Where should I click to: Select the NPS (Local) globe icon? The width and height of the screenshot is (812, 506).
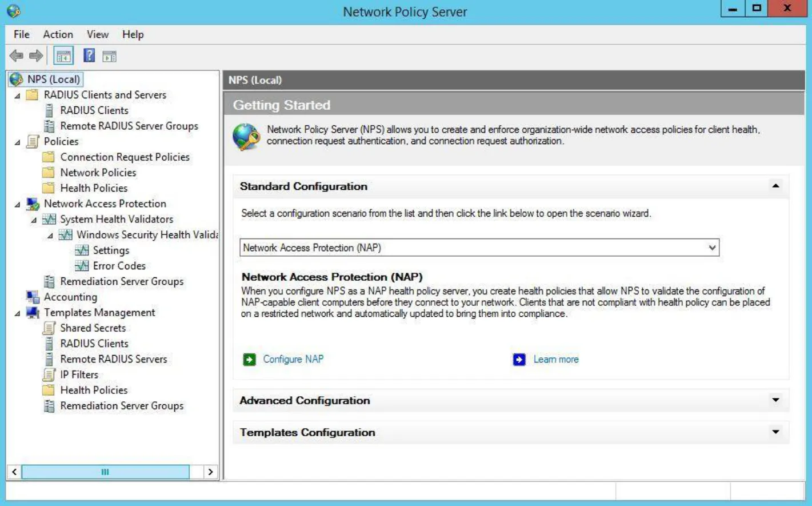[17, 79]
